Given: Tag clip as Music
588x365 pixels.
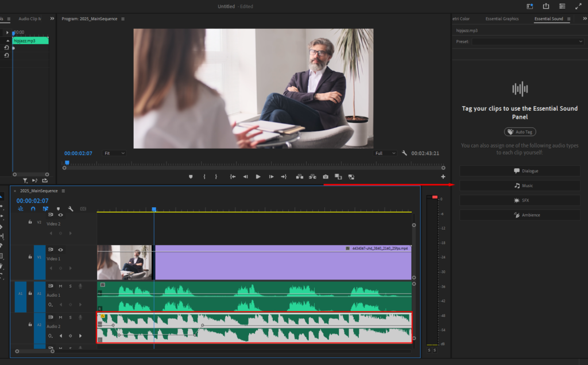Looking at the screenshot, I should click(x=520, y=185).
